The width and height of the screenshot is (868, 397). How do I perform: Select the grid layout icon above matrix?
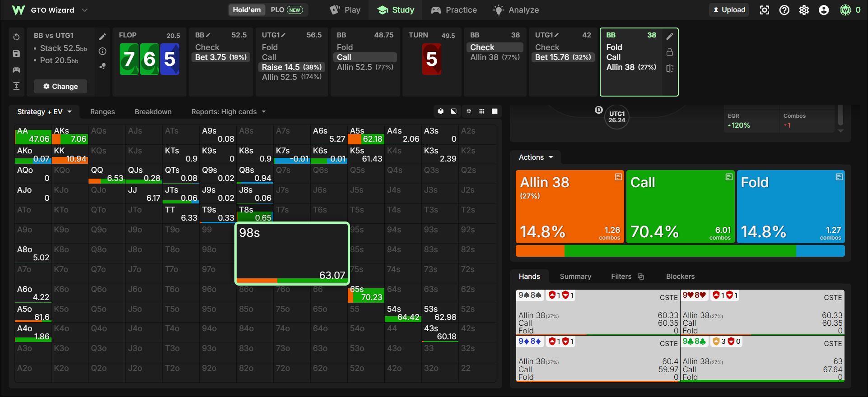click(x=482, y=111)
